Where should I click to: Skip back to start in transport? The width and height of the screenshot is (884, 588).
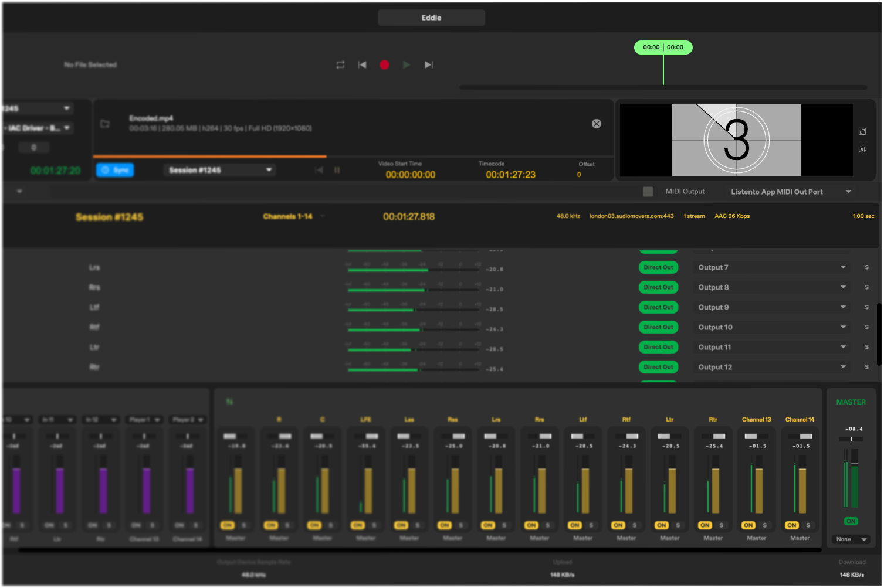pos(362,65)
